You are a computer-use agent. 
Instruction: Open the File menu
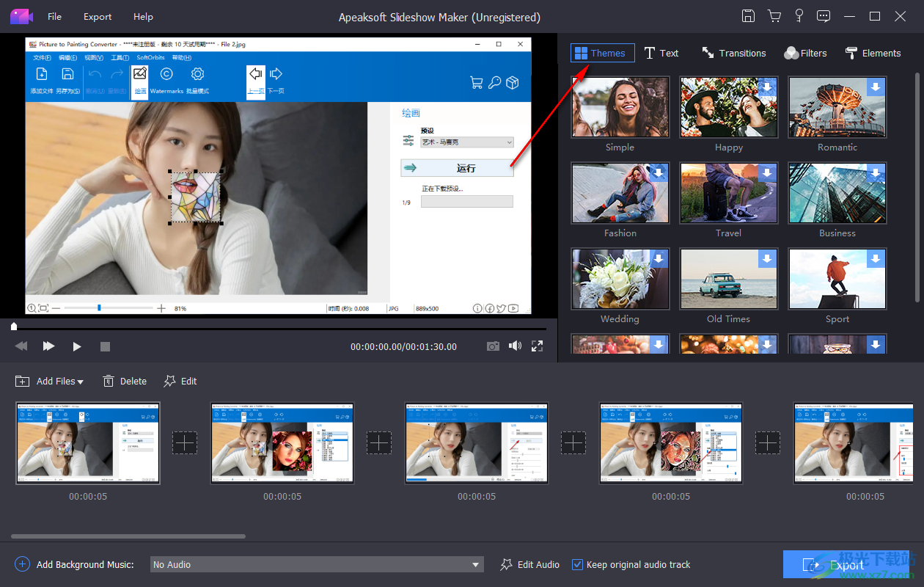coord(54,16)
